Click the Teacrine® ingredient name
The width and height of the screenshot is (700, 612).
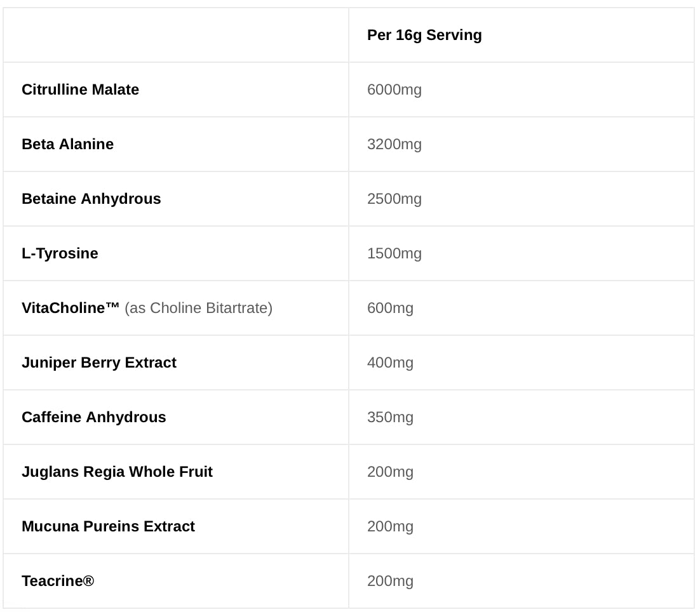point(58,581)
